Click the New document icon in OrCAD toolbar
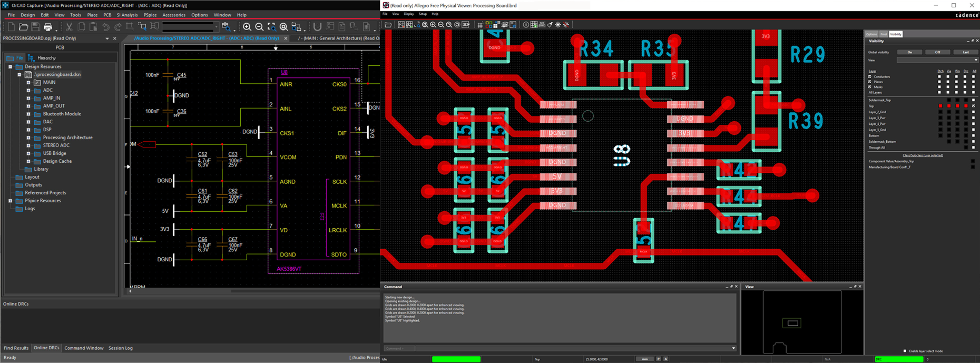980x363 pixels. click(11, 26)
